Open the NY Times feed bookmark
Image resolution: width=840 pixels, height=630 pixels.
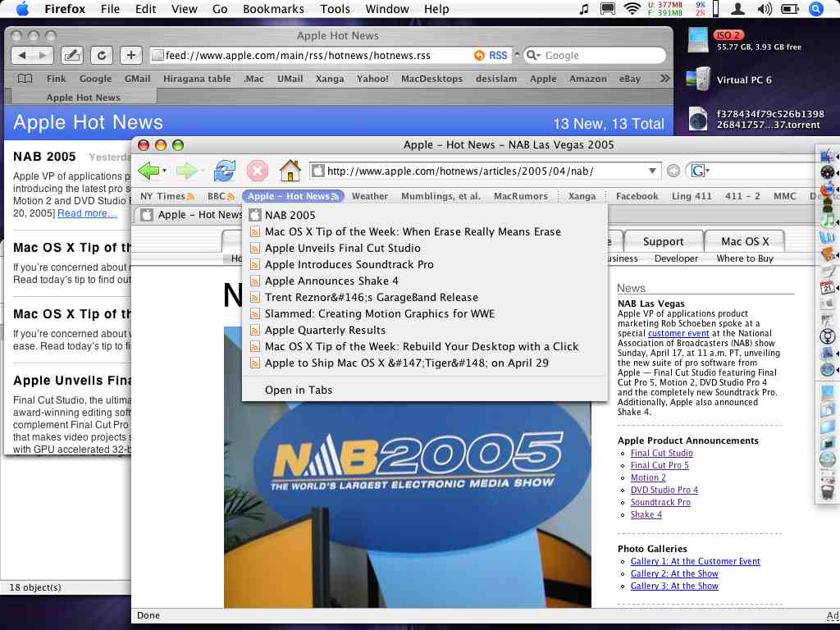tap(167, 196)
